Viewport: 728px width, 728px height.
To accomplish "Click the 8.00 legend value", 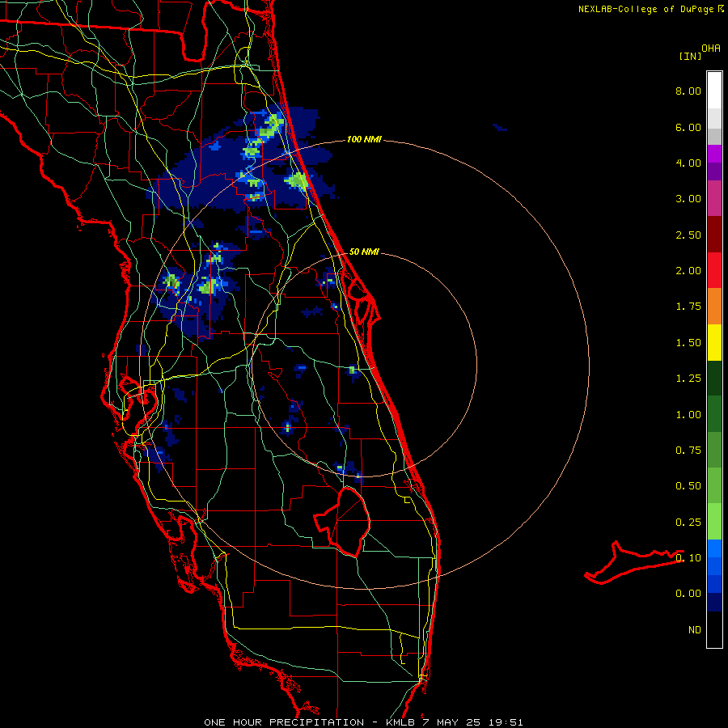I will point(688,91).
